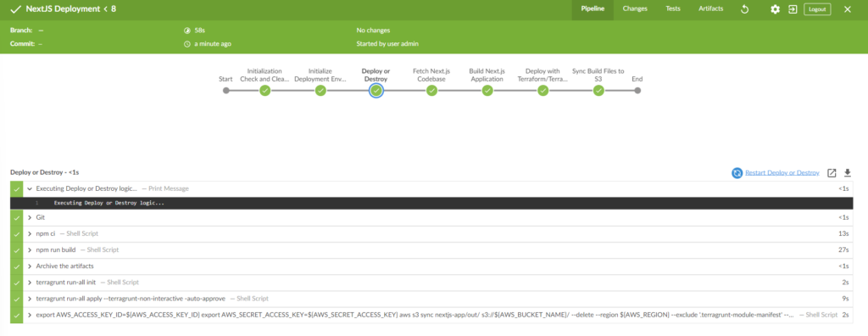Open the Artifacts tab

pyautogui.click(x=710, y=9)
